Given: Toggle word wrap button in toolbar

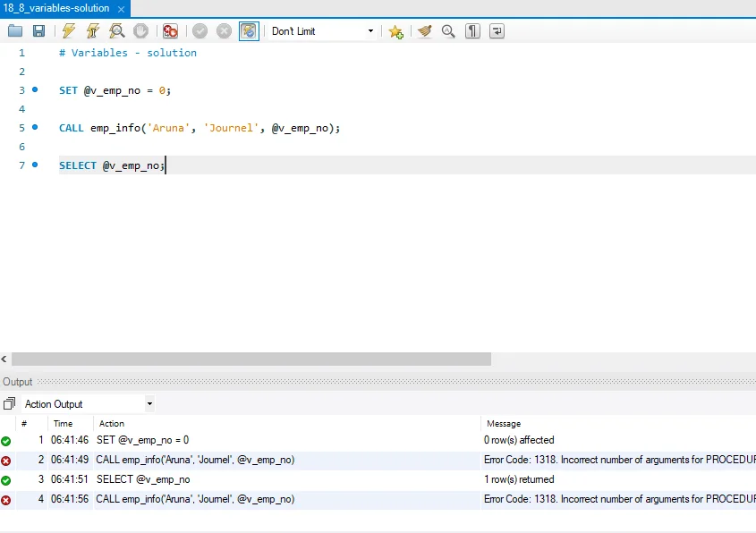Looking at the screenshot, I should coord(497,31).
